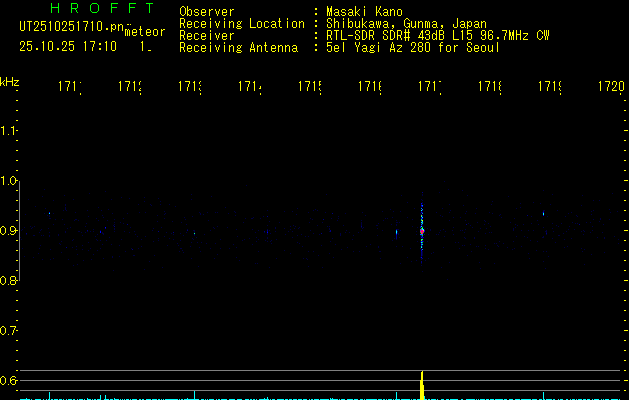Click the word meteor below the file name
The width and height of the screenshot is (629, 400).
coord(145,32)
